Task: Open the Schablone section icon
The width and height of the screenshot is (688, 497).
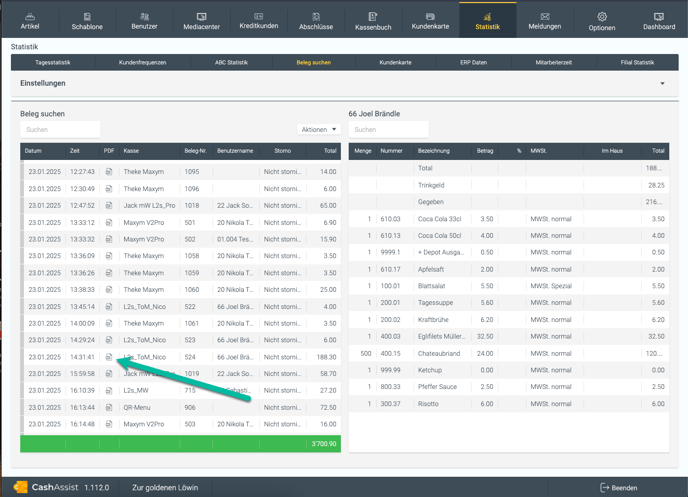Action: point(87,17)
